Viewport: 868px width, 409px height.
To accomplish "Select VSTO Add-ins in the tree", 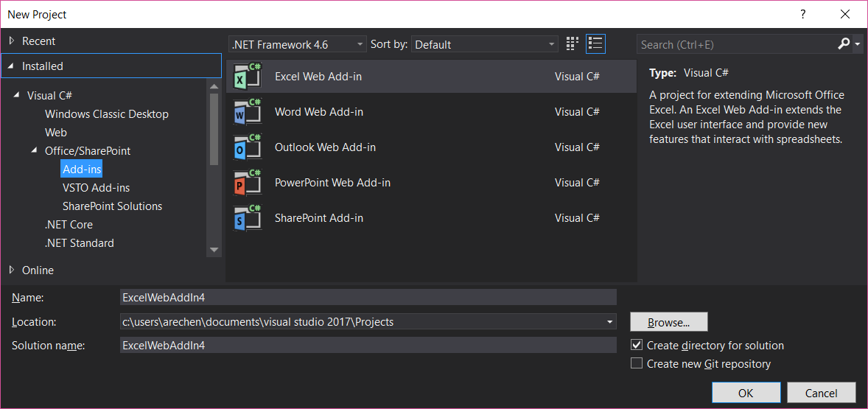I will tap(96, 188).
